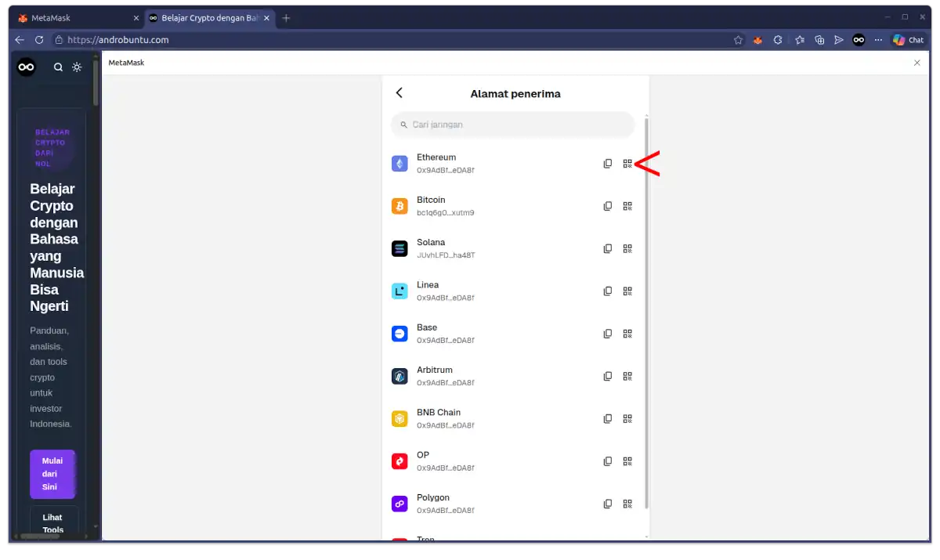Screen dimensions: 940x560
Task: Select the Arbitrum network name
Action: [x=435, y=370]
